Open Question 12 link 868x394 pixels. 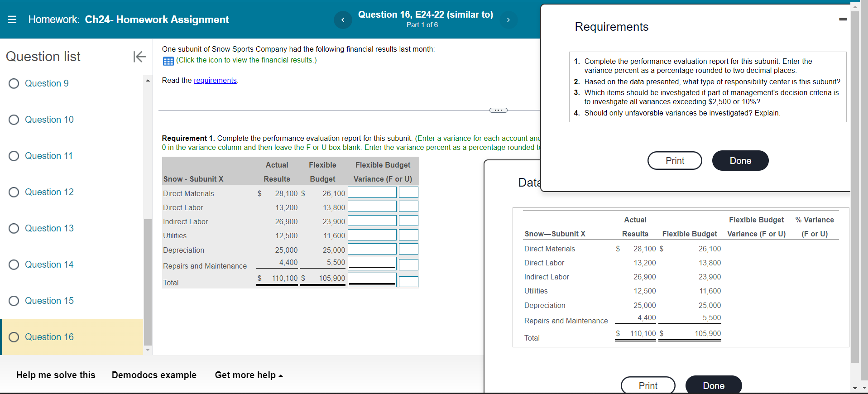49,192
